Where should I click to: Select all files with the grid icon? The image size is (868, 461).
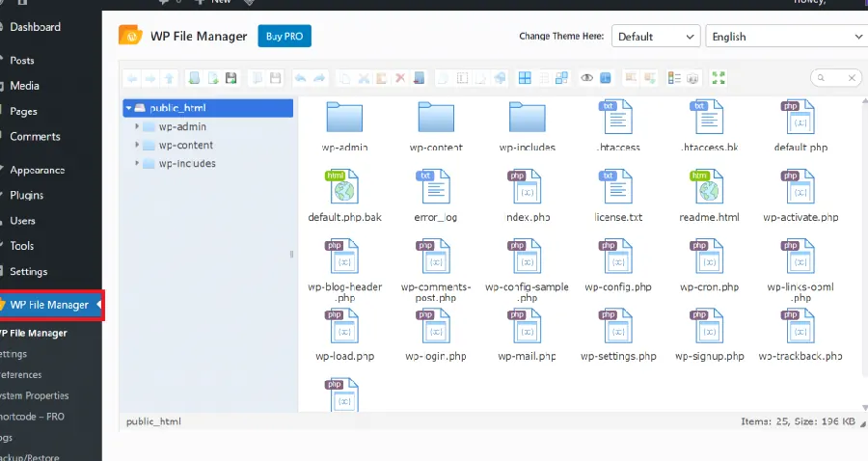(x=525, y=78)
